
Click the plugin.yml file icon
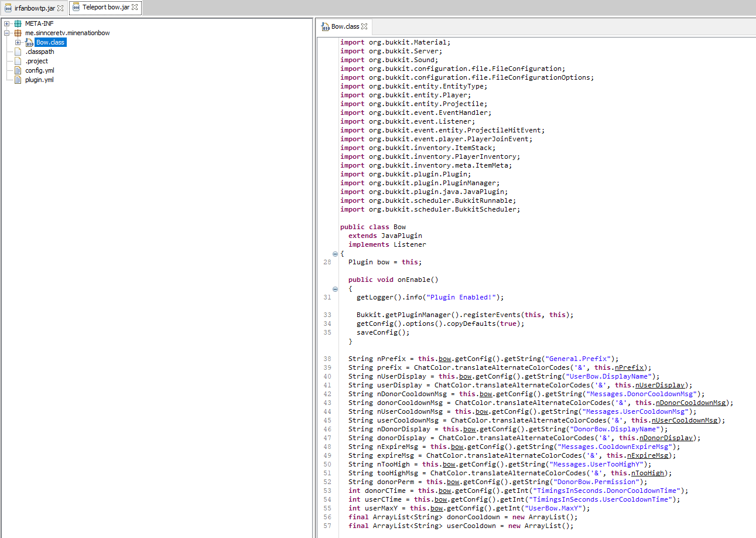tap(18, 80)
